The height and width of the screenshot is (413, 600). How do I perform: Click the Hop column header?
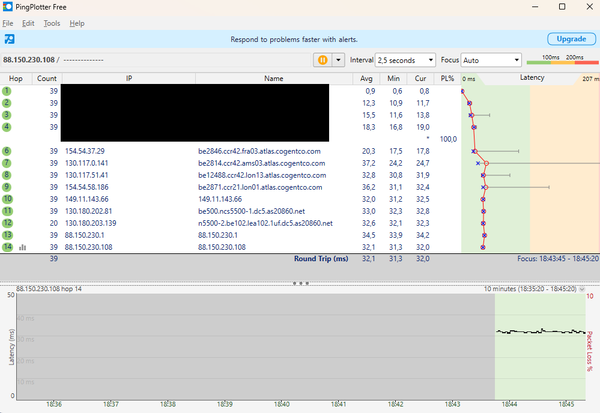pyautogui.click(x=16, y=78)
